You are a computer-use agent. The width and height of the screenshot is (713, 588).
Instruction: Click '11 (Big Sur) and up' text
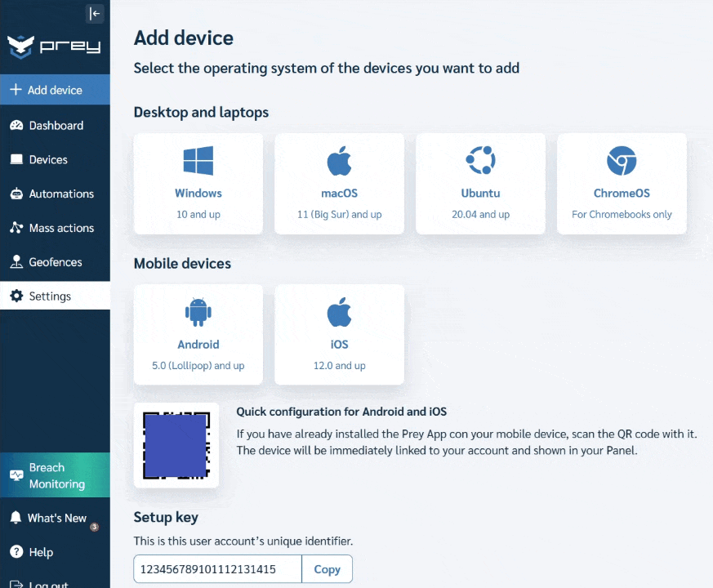click(x=339, y=214)
